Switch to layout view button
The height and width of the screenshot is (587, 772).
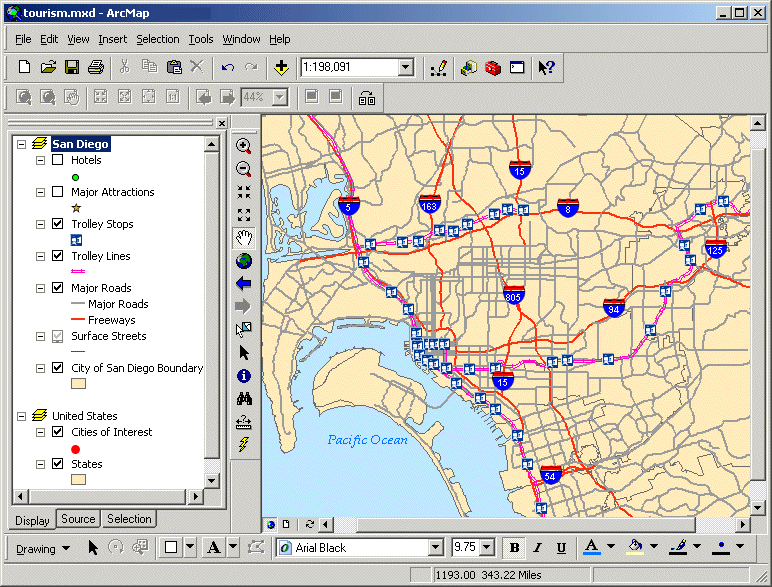tap(287, 524)
